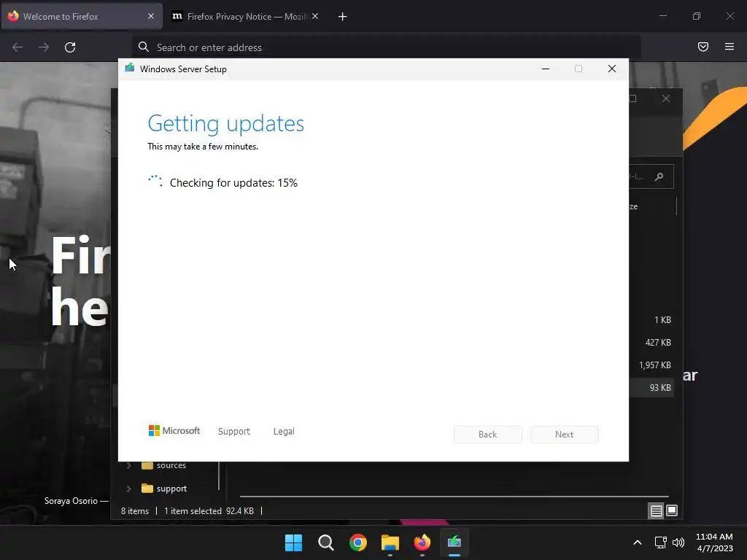Open the Pocket save icon in Firefox
This screenshot has height=560, width=747.
(703, 47)
